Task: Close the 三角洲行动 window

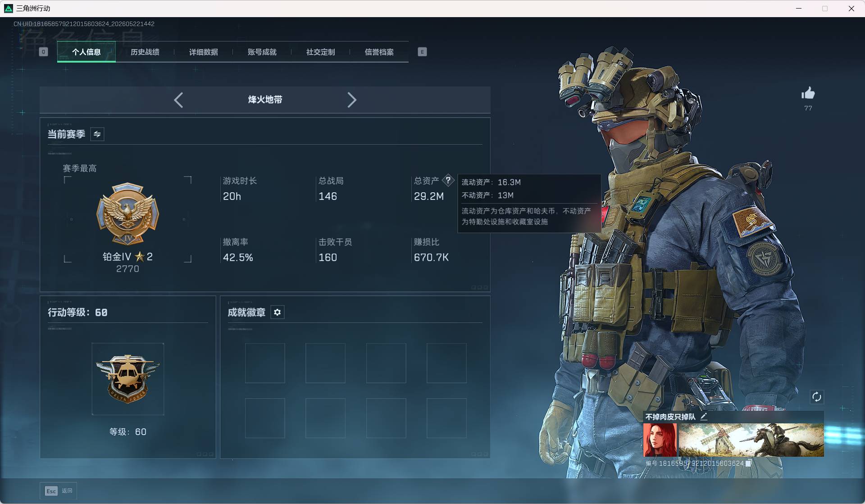Action: [x=851, y=8]
